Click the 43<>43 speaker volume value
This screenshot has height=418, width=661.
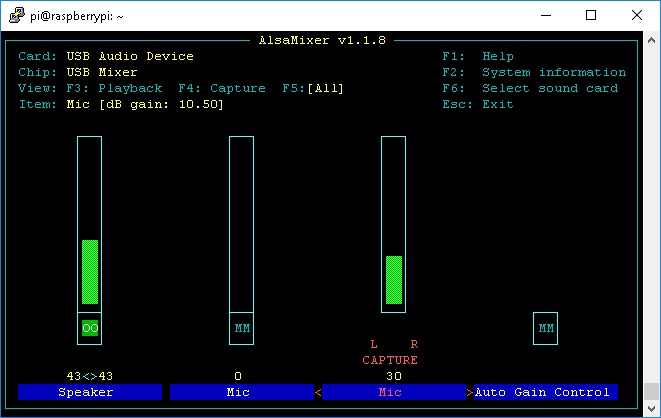point(90,376)
